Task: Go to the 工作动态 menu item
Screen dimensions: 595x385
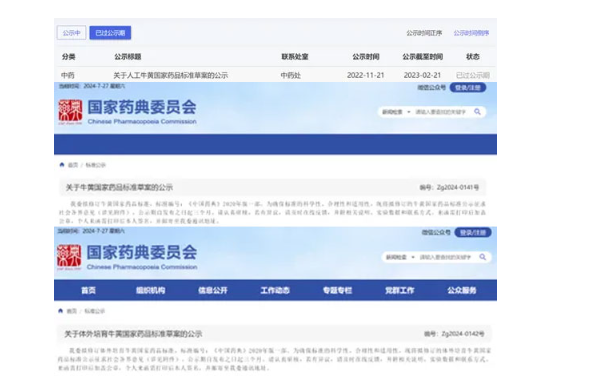Action: 275,291
